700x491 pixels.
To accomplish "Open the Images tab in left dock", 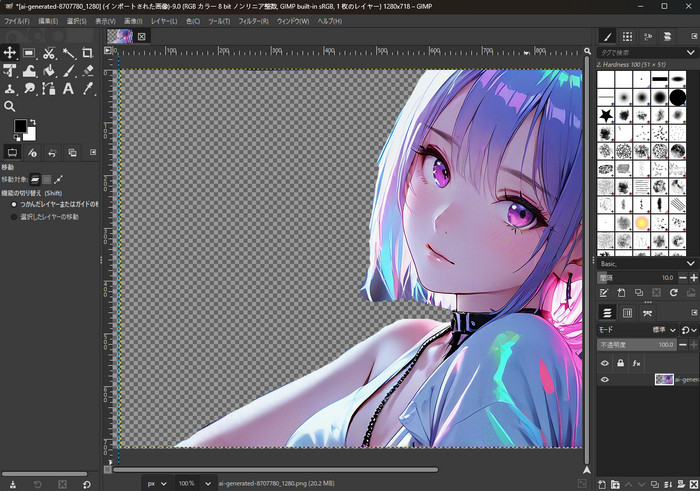I will [x=72, y=153].
